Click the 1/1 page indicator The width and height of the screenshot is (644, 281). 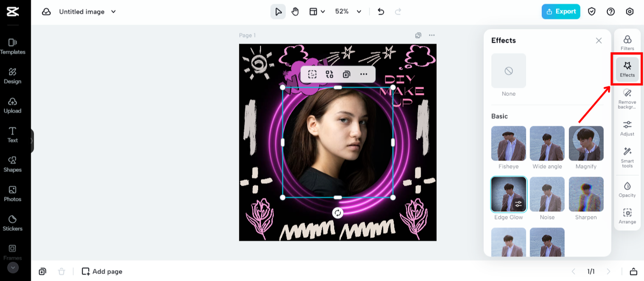[x=591, y=271]
